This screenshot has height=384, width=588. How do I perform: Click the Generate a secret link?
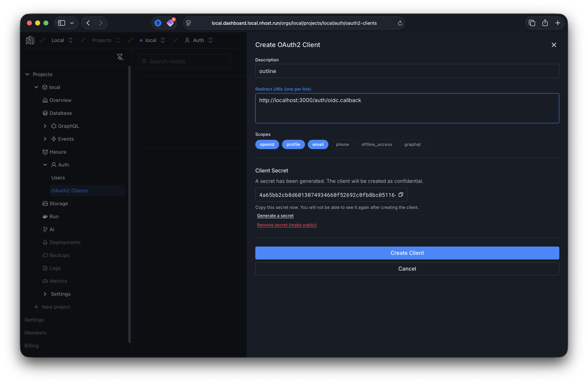click(275, 215)
